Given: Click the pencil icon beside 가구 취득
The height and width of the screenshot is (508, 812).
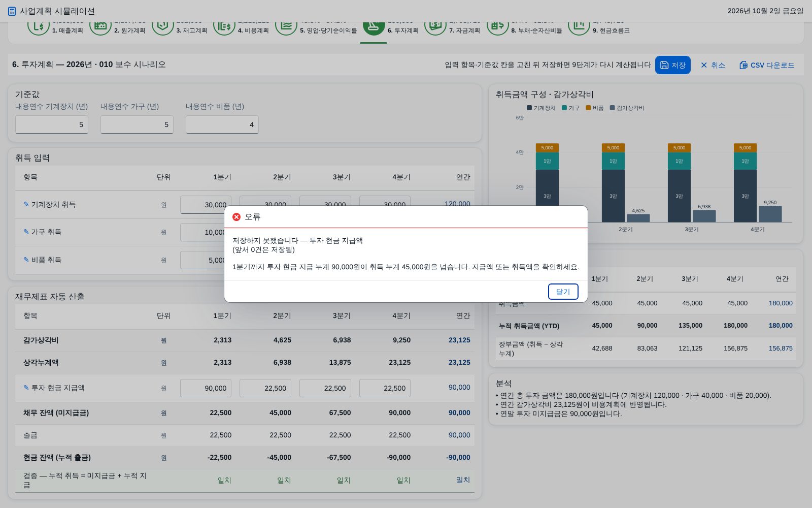Looking at the screenshot, I should (x=26, y=232).
